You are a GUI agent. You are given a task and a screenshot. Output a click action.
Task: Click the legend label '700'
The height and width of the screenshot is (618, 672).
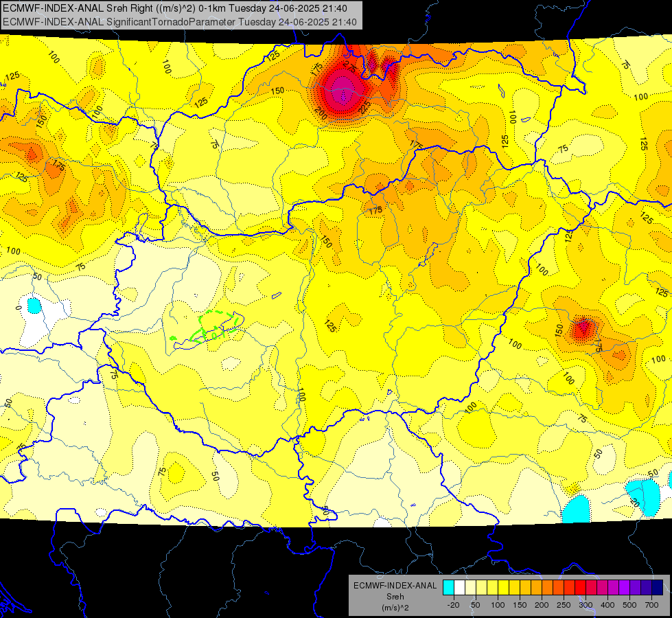(651, 605)
